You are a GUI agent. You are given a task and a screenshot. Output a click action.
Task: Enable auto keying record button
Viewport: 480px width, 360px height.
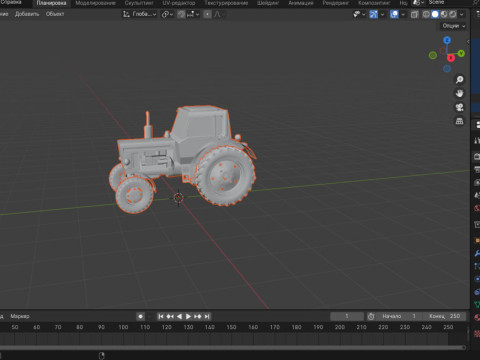(x=141, y=316)
